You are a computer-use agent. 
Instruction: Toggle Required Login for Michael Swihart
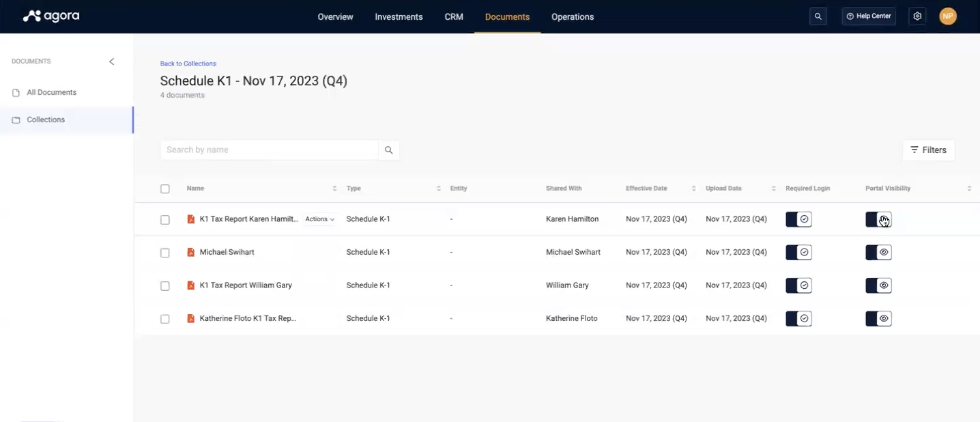pos(798,252)
